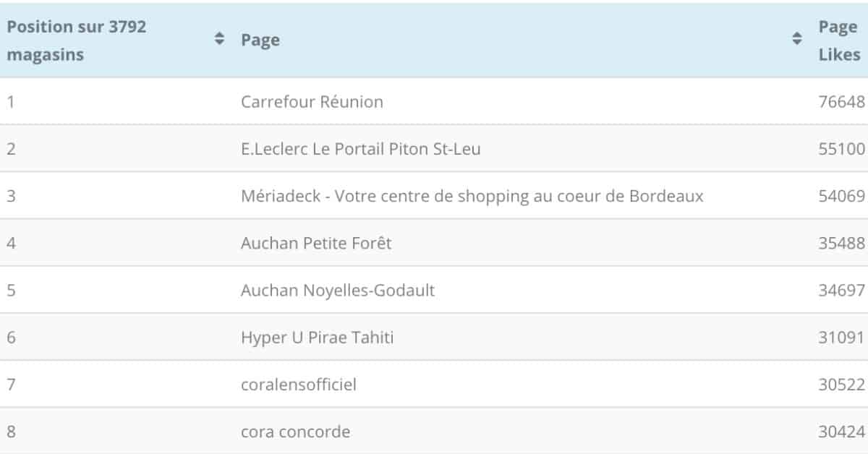Click the Position sur 3792 magasins header
Screen dimensions: 868x454
pos(77,40)
